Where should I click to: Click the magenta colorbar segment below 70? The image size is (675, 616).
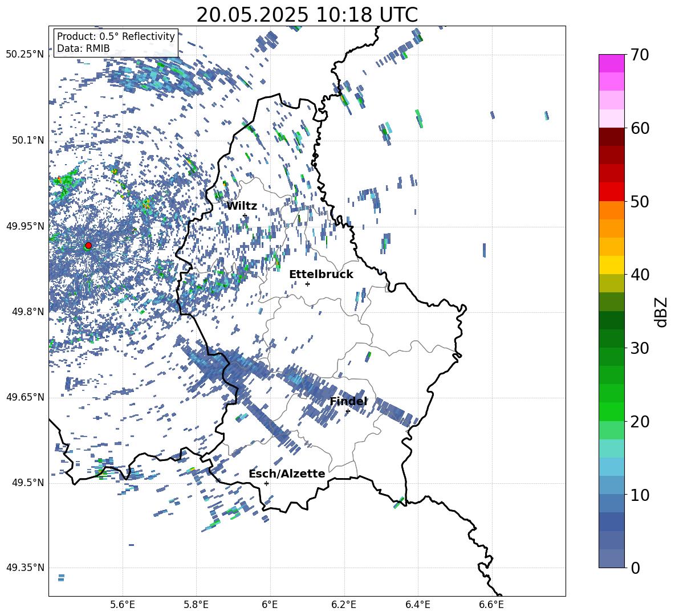[611, 63]
